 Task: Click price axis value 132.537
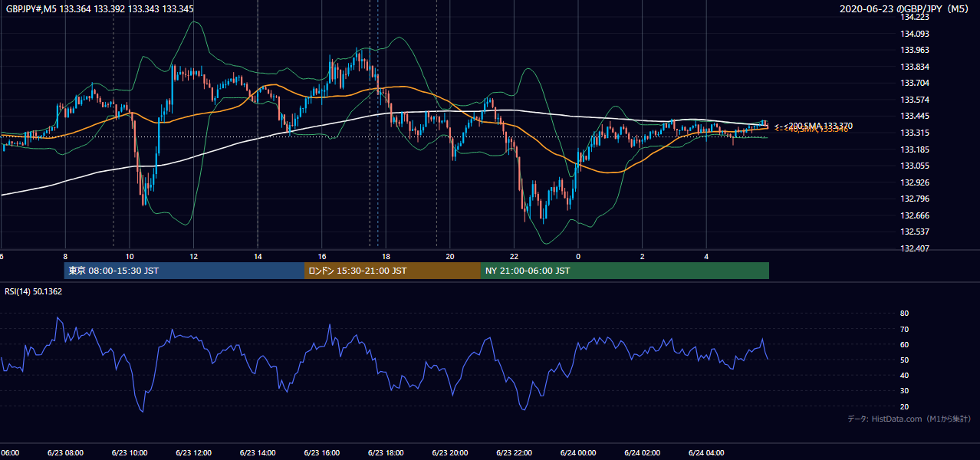pyautogui.click(x=916, y=232)
